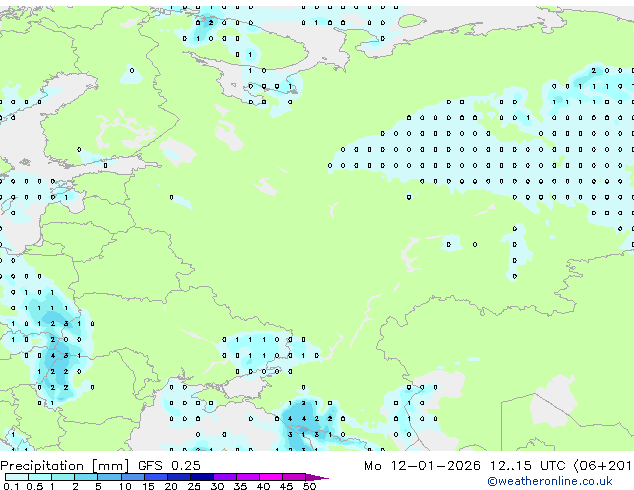Click the 'Precipitation [mm]' map title
The height and width of the screenshot is (490, 634).
(65, 466)
